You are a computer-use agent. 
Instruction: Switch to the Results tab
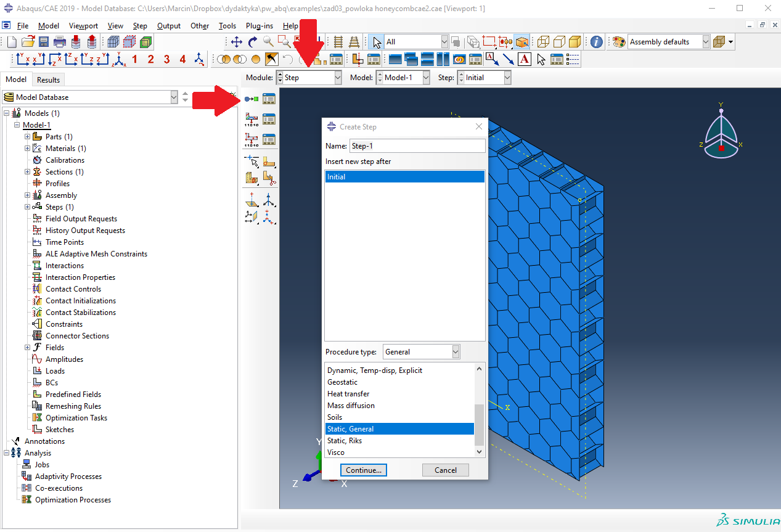[x=48, y=80]
